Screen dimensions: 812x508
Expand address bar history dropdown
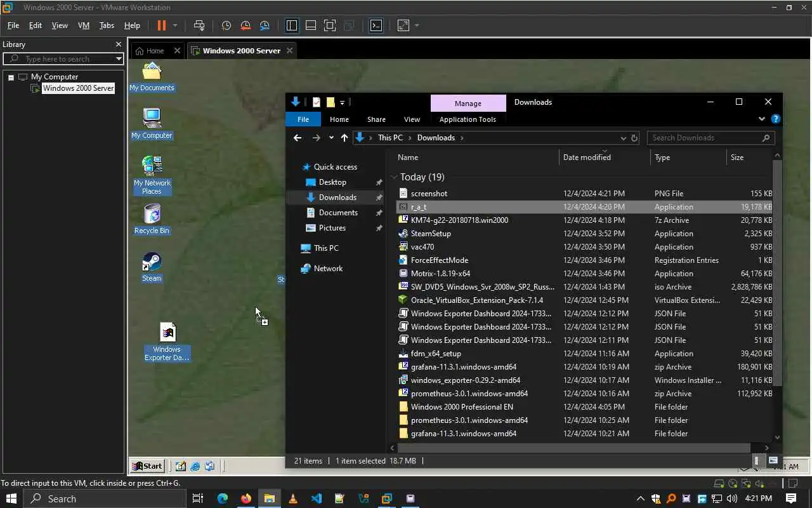click(x=623, y=138)
